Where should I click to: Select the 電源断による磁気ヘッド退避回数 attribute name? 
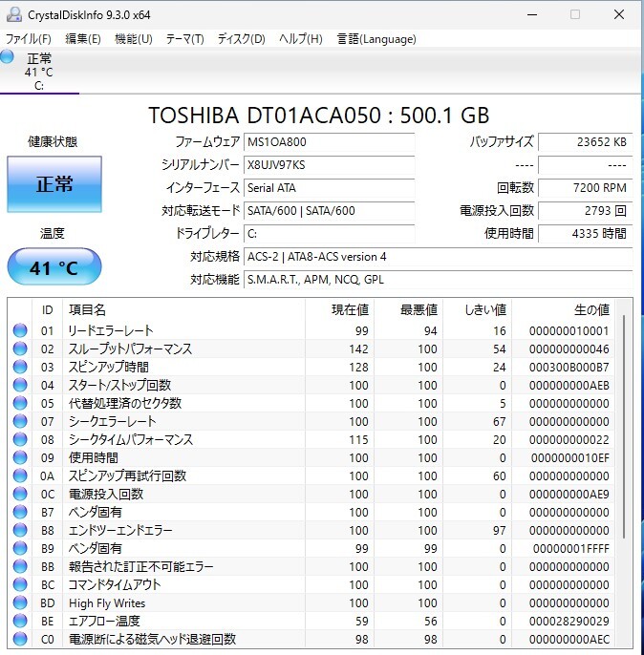(152, 639)
